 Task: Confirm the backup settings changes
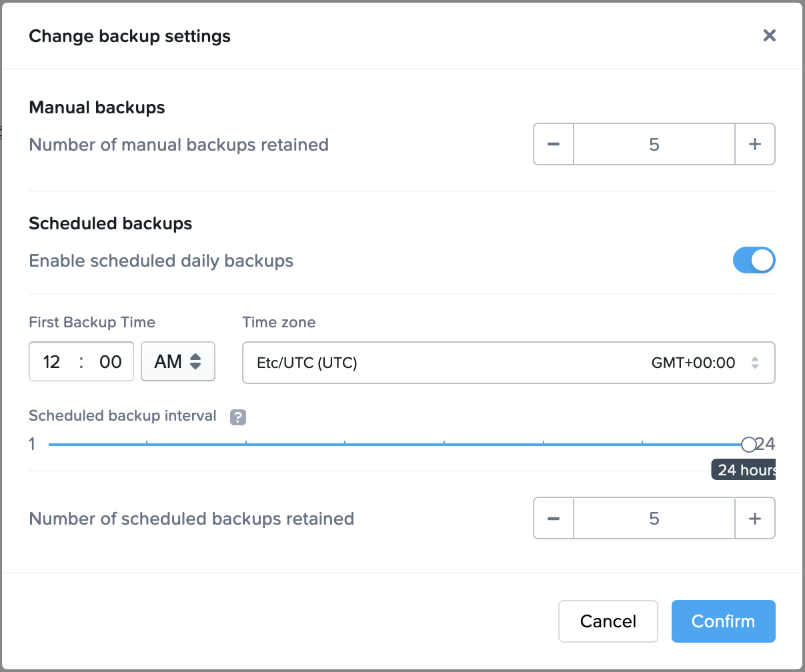click(723, 621)
